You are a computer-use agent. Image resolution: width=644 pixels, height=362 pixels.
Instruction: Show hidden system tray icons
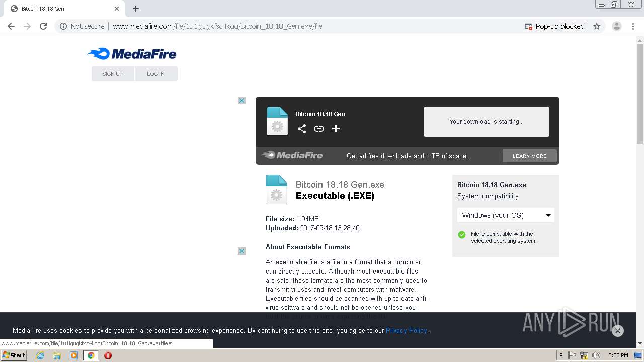[561, 355]
